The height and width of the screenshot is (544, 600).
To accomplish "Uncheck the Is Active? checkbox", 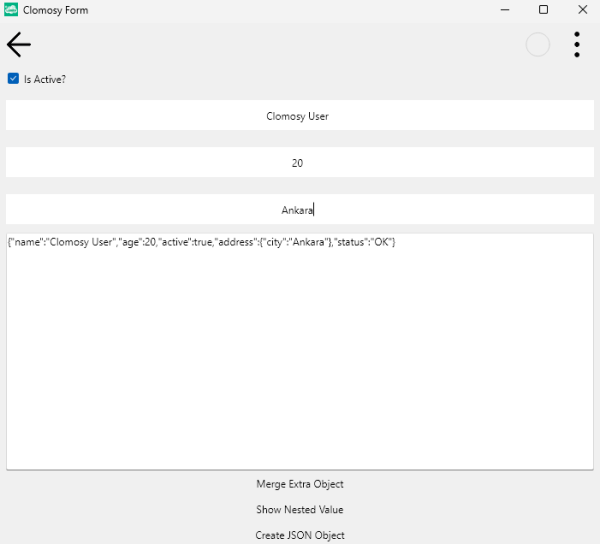I will [13, 79].
